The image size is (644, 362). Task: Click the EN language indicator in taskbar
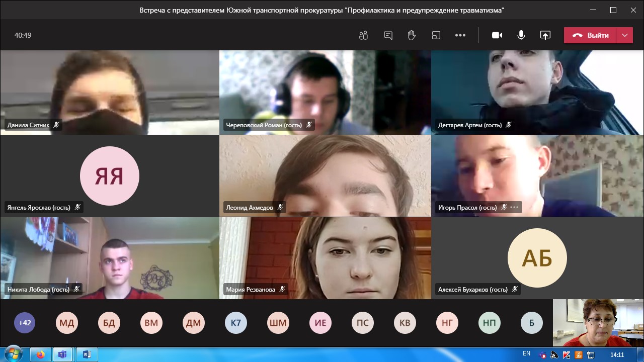526,354
